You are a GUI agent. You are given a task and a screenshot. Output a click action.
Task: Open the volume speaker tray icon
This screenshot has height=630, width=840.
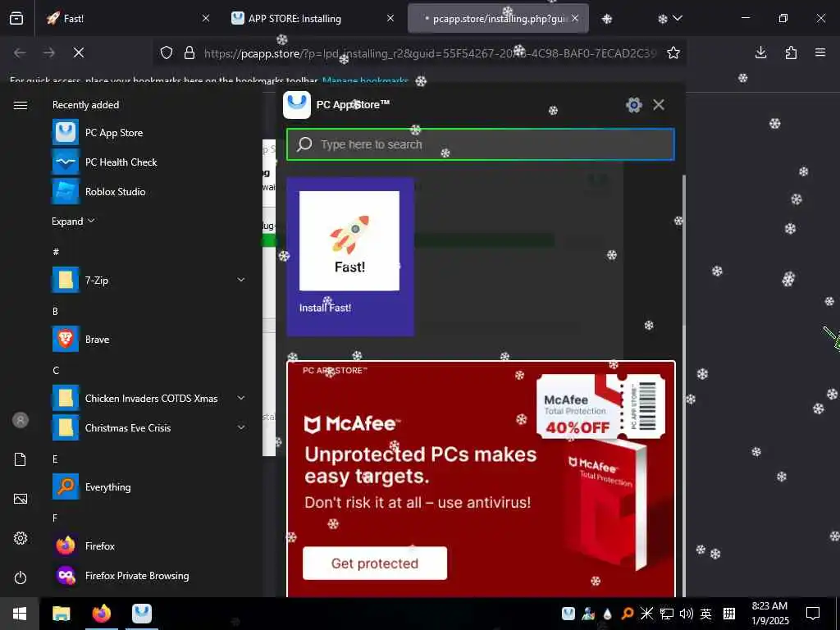687,614
